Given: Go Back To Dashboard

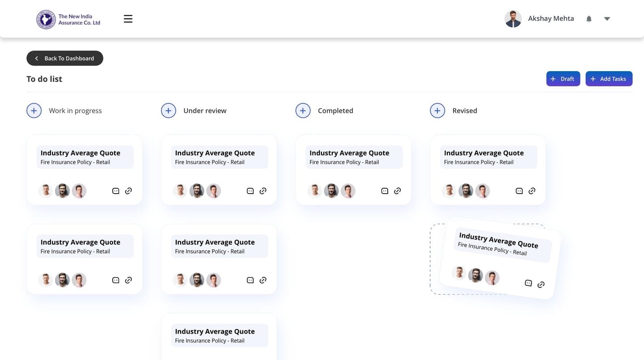Looking at the screenshot, I should click(x=65, y=58).
